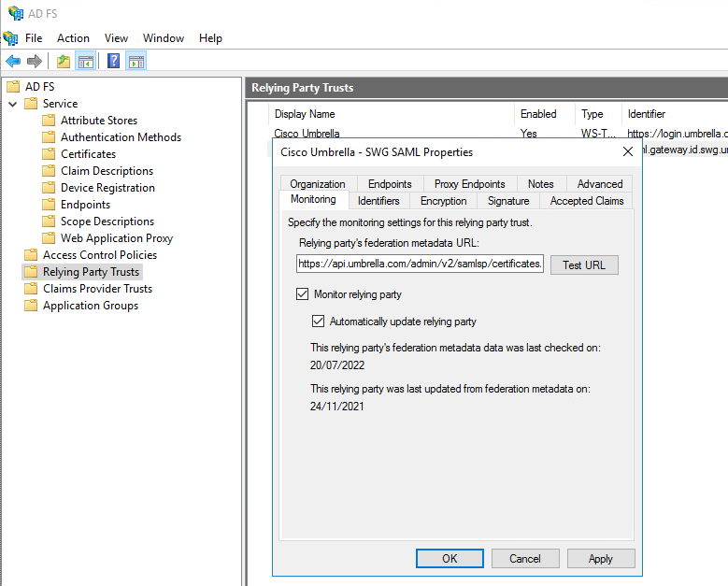Click the Certificates folder icon
The image size is (728, 586).
[49, 153]
